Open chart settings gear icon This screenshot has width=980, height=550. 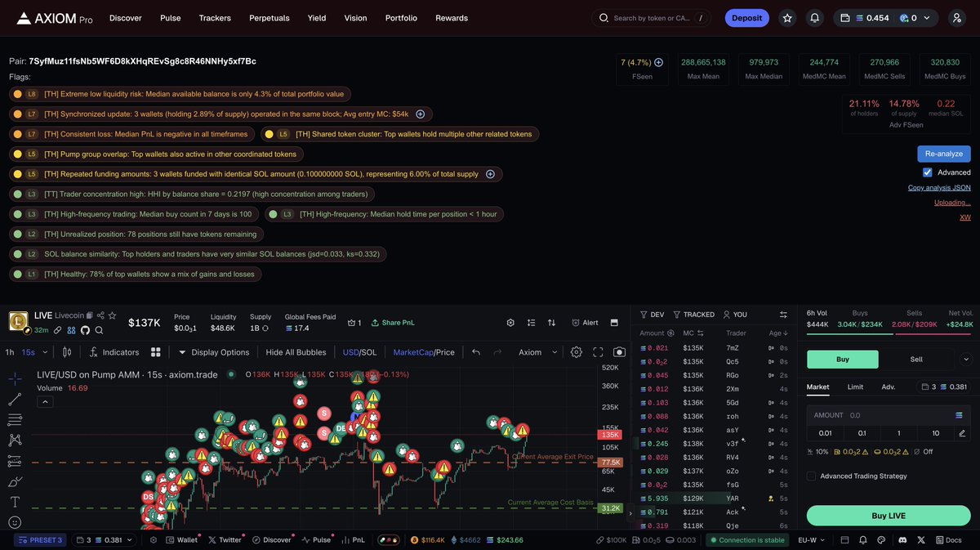tap(577, 352)
